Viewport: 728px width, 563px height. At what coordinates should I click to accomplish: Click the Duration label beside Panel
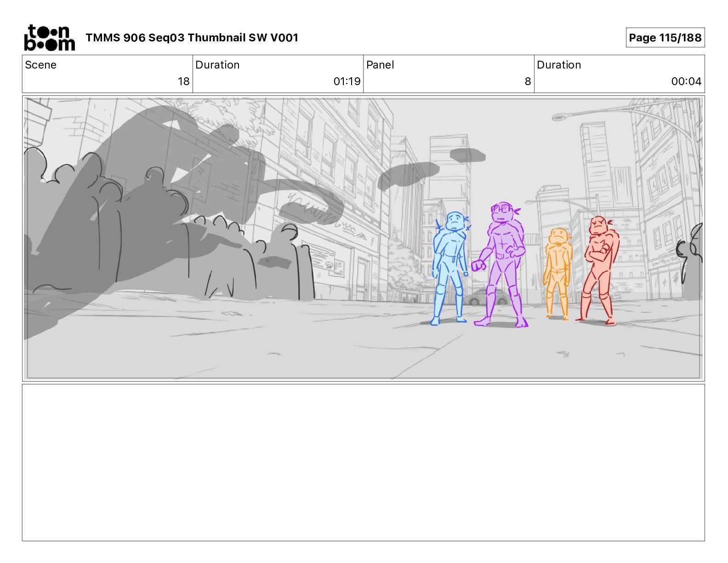click(x=559, y=65)
